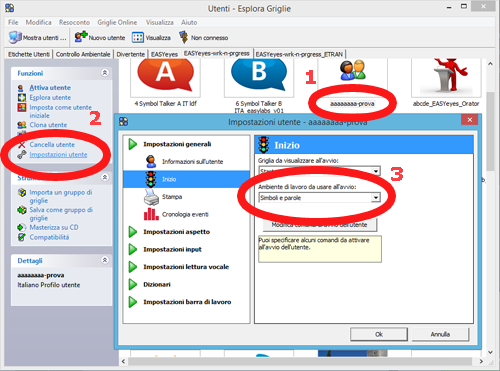500x371 pixels.
Task: Click the Salva come gruppo di griglie icon
Action: [22, 210]
